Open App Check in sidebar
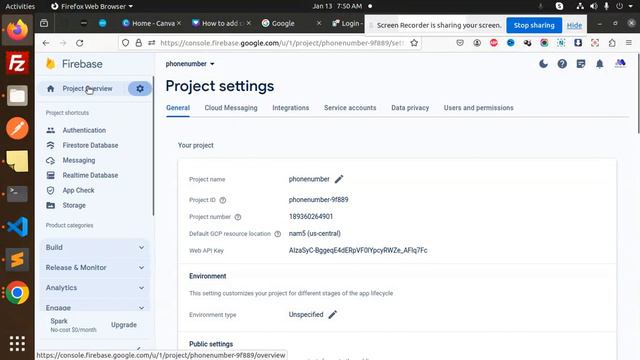The image size is (640, 360). [78, 191]
